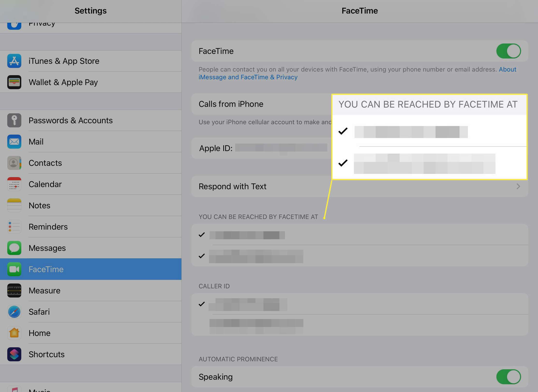The width and height of the screenshot is (538, 392).
Task: Open Notes settings row
Action: (x=91, y=205)
